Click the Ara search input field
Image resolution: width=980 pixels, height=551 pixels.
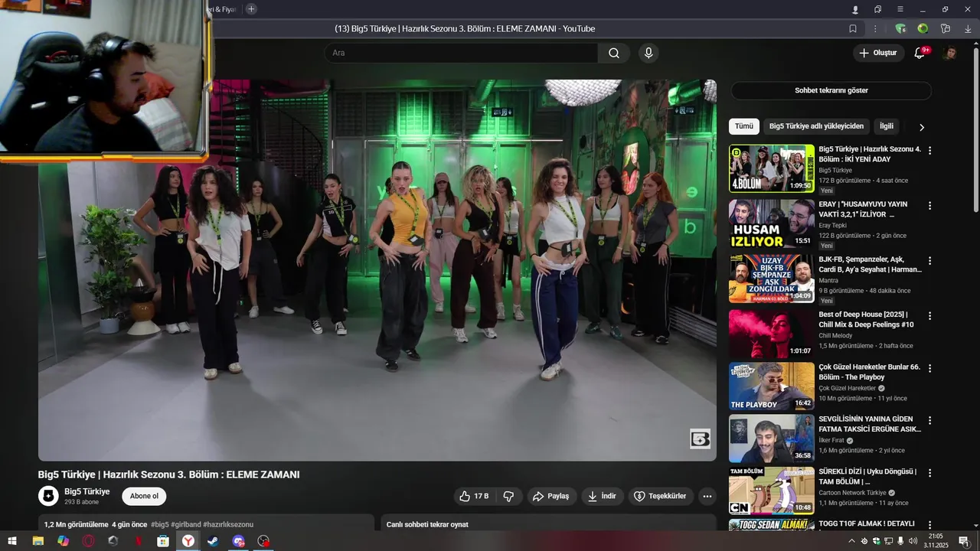462,53
